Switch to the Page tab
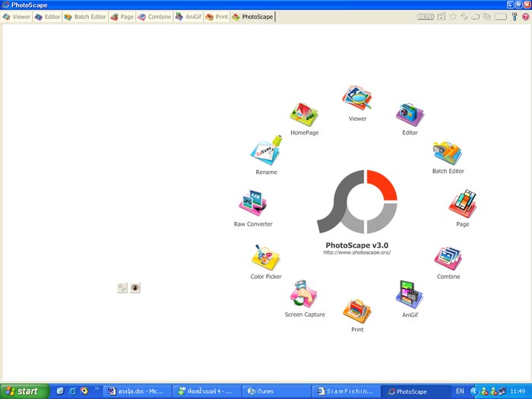532x399 pixels. click(x=122, y=17)
